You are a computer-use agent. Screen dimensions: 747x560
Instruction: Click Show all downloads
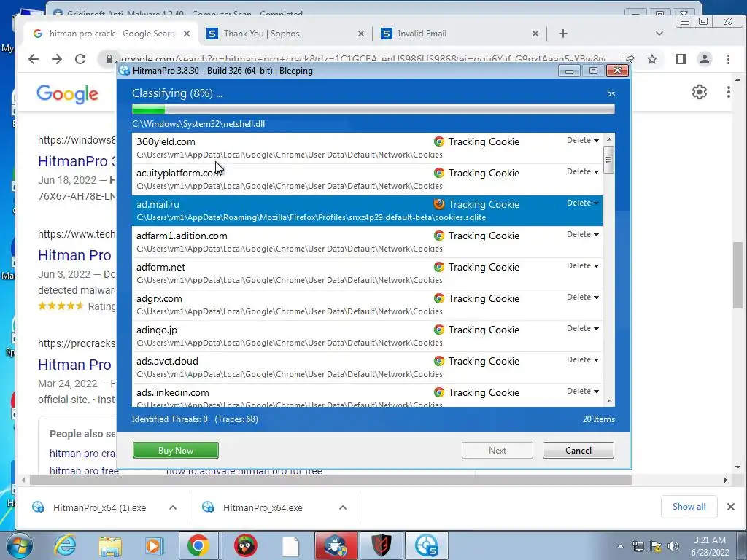coord(689,507)
